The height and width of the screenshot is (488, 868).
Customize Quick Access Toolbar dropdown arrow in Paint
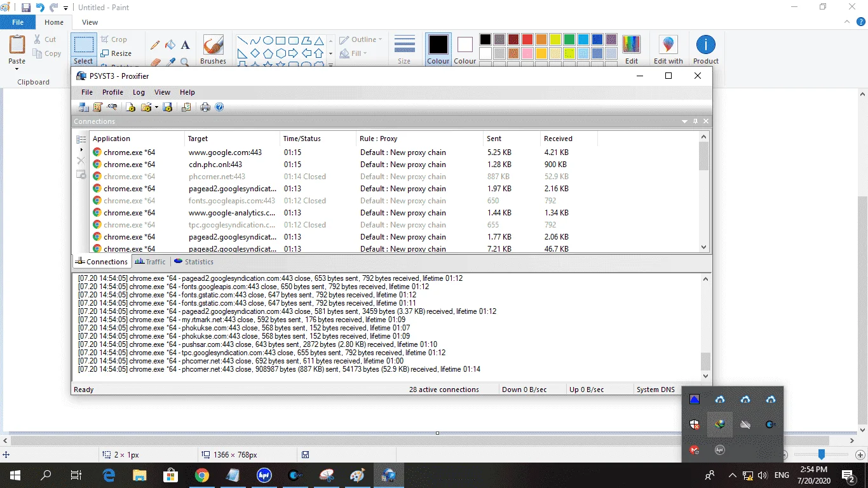point(65,8)
